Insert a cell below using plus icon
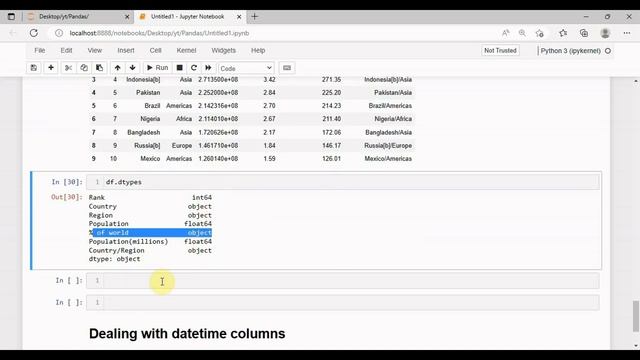This screenshot has height=360, width=640. pos(51,68)
